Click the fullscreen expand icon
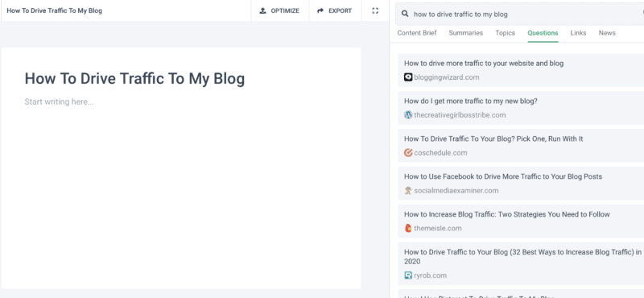Image resolution: width=644 pixels, height=298 pixels. pos(375,10)
